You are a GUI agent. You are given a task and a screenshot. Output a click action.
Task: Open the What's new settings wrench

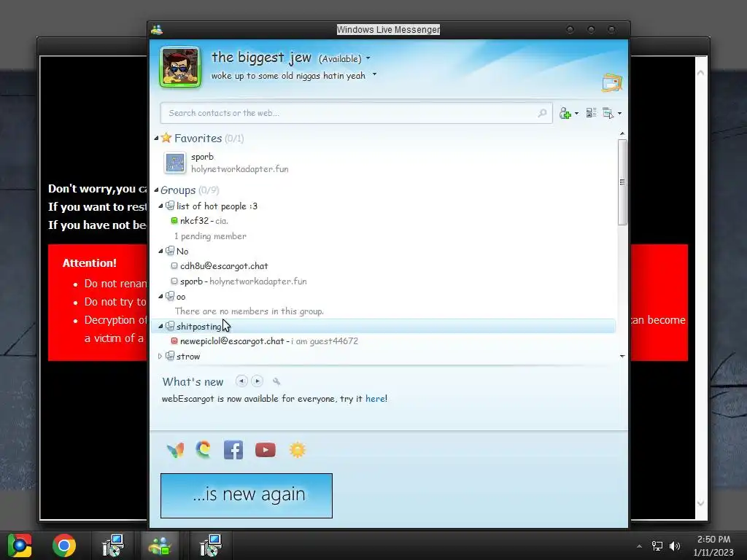point(276,381)
